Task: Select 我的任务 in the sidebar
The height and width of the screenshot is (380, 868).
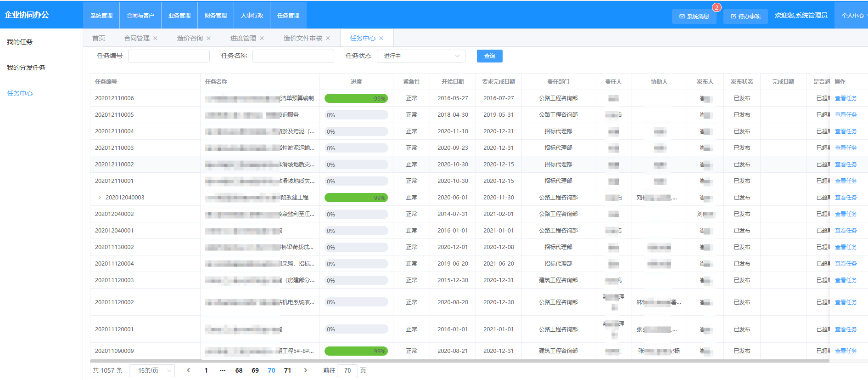Action: [x=20, y=42]
